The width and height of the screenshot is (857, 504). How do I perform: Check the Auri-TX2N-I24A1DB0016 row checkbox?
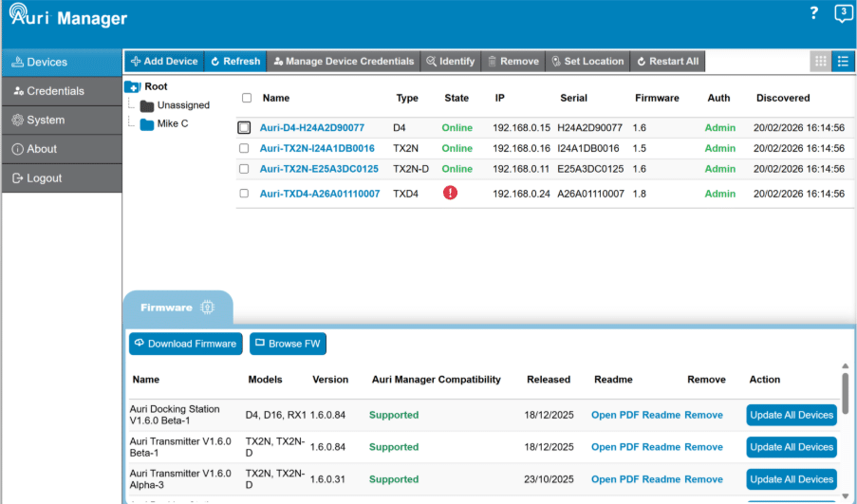[244, 148]
